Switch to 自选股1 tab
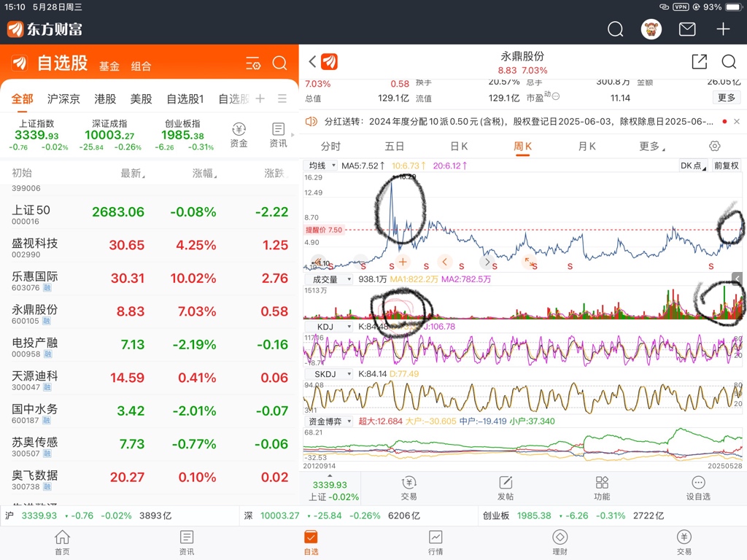 (x=185, y=98)
